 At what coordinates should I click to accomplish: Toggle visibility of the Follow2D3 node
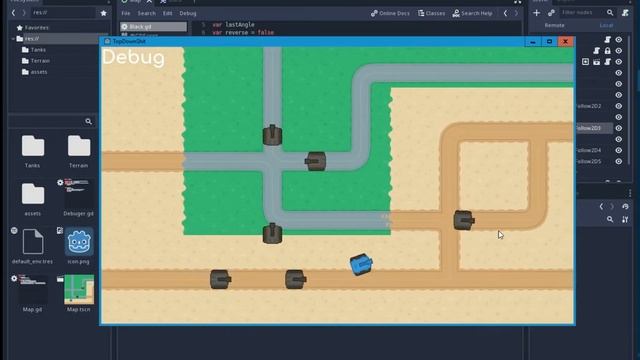point(619,128)
